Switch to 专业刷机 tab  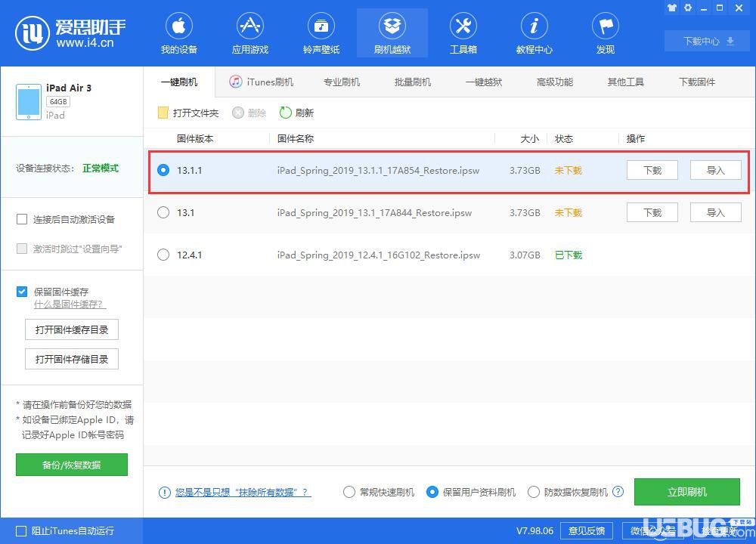342,82
